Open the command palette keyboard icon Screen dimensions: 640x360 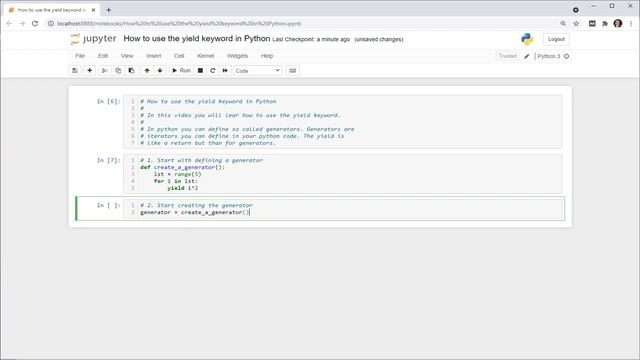click(293, 71)
